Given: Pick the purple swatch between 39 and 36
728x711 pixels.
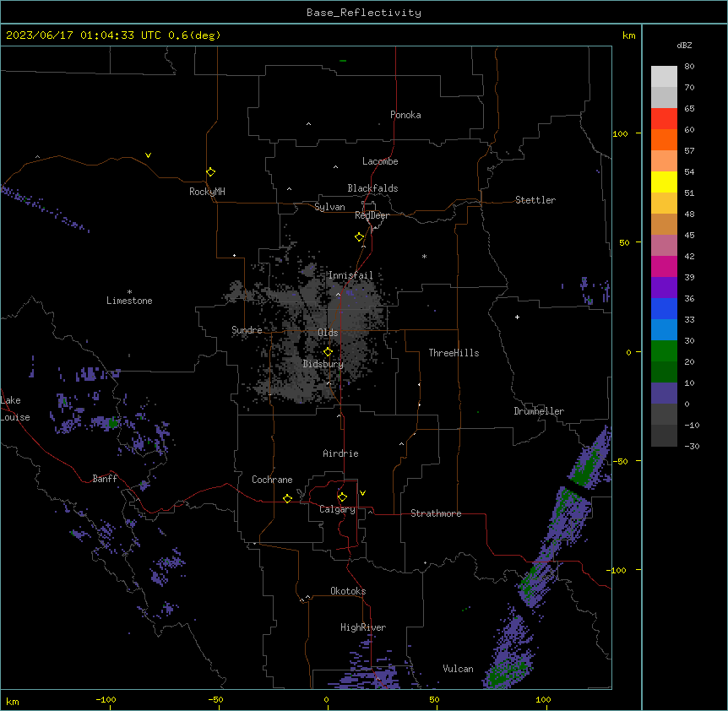Looking at the screenshot, I should click(x=664, y=288).
